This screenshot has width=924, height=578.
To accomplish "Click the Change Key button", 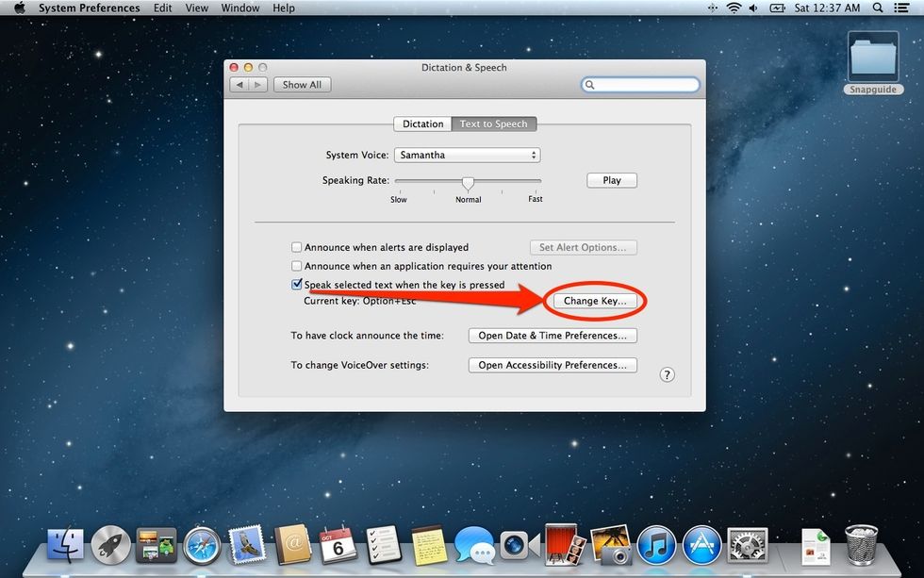I will [594, 301].
